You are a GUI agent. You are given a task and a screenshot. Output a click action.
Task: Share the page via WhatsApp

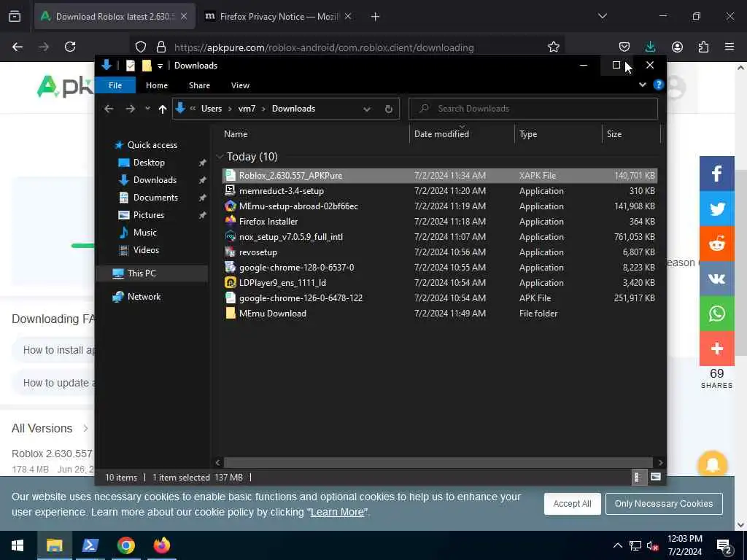[716, 314]
